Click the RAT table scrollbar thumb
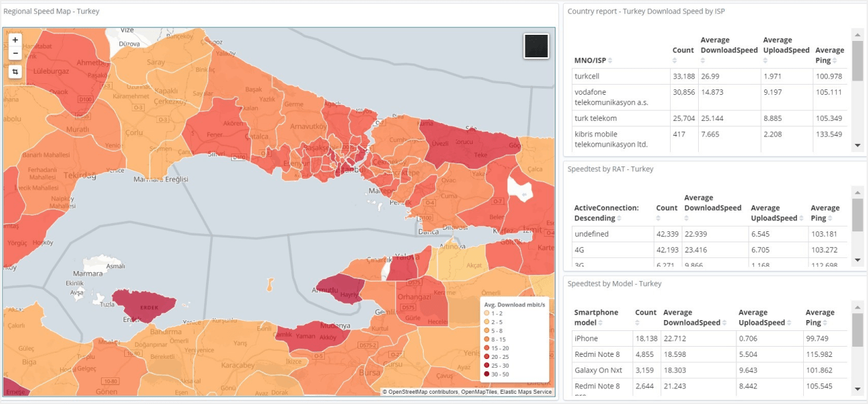Image resolution: width=868 pixels, height=404 pixels. [858, 215]
